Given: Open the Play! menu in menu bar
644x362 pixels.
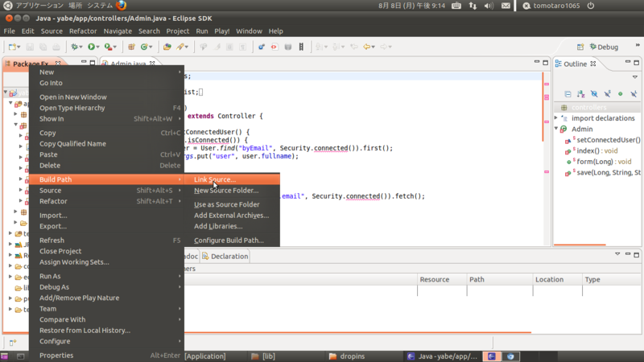Looking at the screenshot, I should 222,31.
